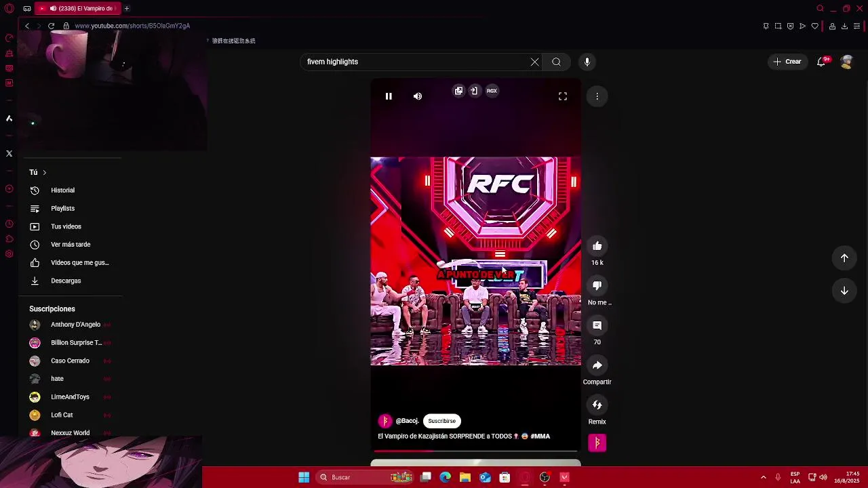
Task: Open Opera sidebar settings gear
Action: 9,253
